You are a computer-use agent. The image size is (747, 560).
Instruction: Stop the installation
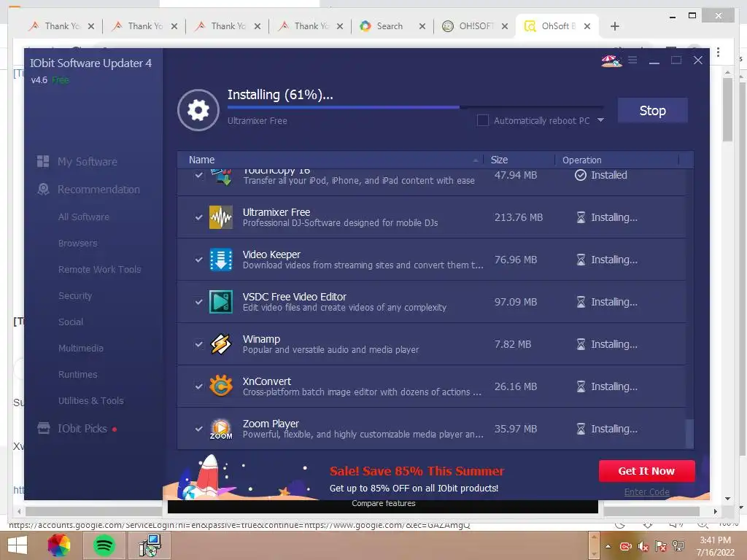click(x=652, y=111)
